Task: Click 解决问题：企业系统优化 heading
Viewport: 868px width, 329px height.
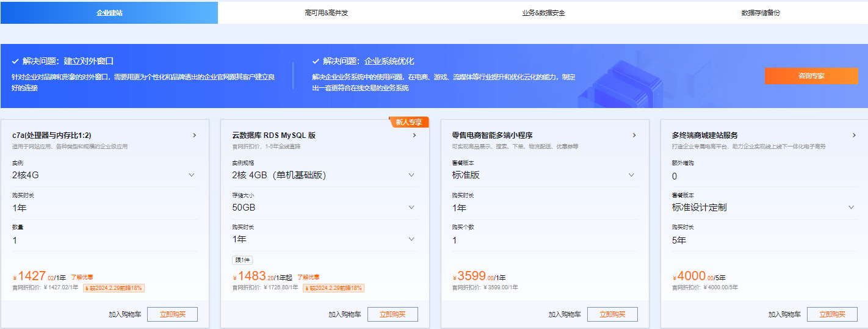Action: pyautogui.click(x=369, y=61)
